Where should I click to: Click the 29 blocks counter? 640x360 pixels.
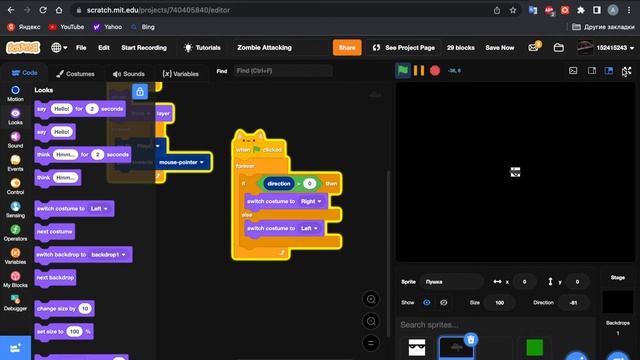pyautogui.click(x=460, y=48)
